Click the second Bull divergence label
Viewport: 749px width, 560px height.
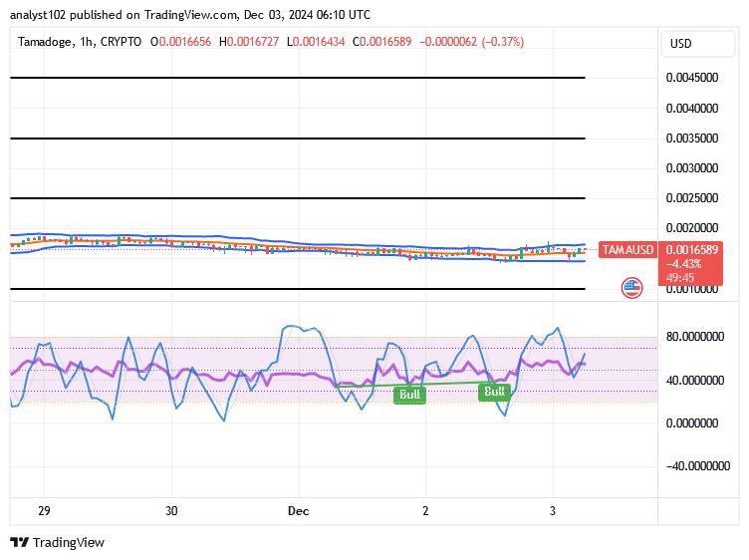click(494, 392)
